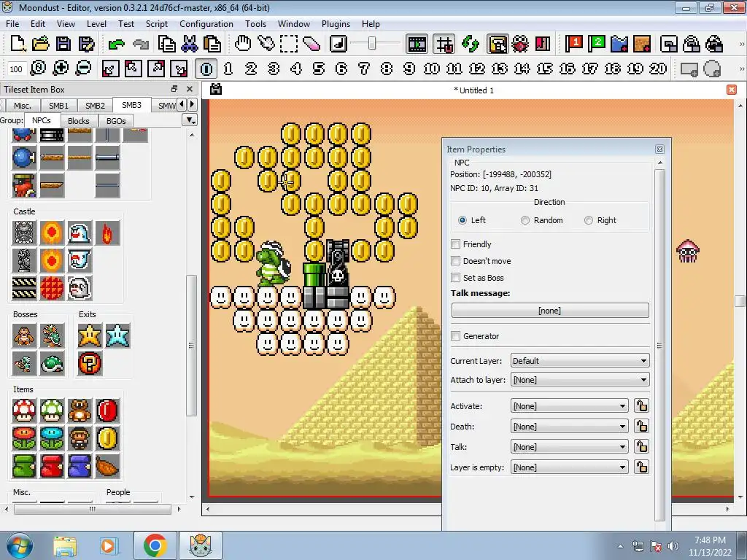This screenshot has width=747, height=560.
Task: Click the zoom out magnifier icon
Action: [x=84, y=69]
